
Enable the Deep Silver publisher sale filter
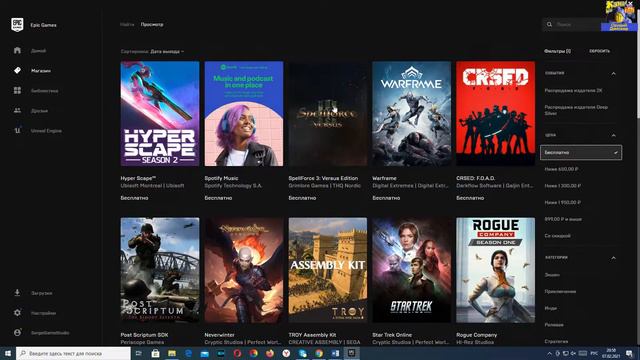(576, 110)
